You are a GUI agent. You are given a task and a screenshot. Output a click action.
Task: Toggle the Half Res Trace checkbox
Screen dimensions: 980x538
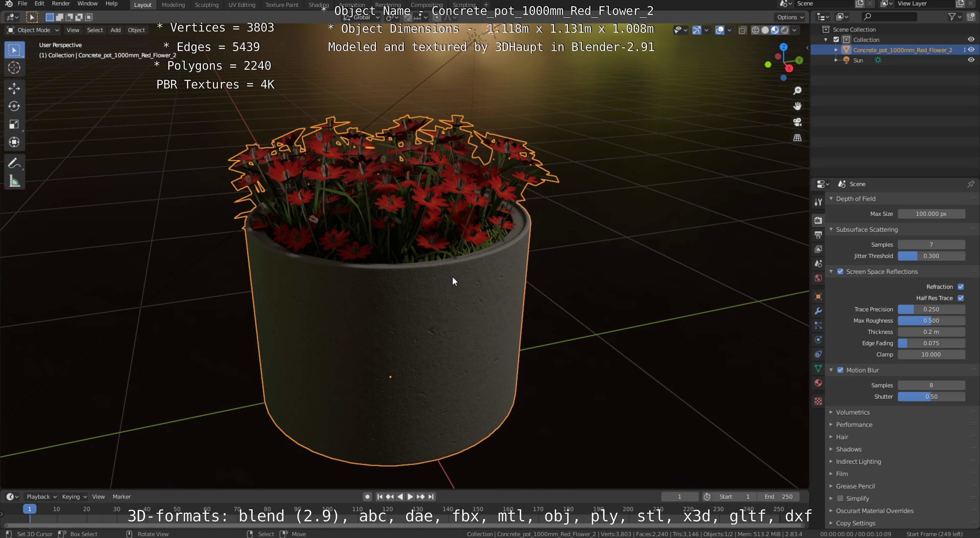[x=961, y=298]
